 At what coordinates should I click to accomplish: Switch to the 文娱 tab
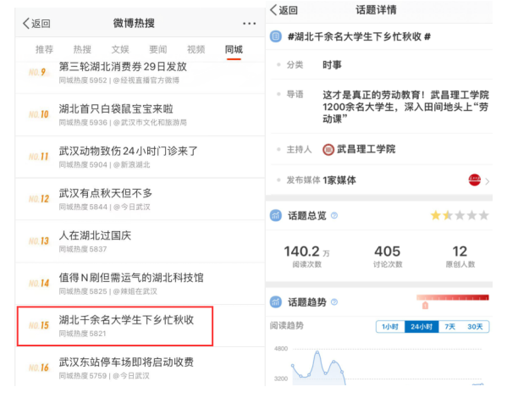pos(120,50)
